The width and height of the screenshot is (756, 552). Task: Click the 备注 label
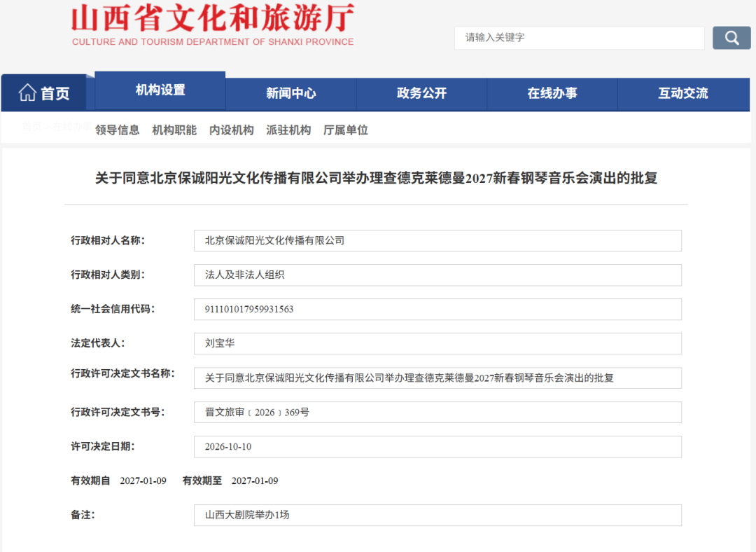83,515
